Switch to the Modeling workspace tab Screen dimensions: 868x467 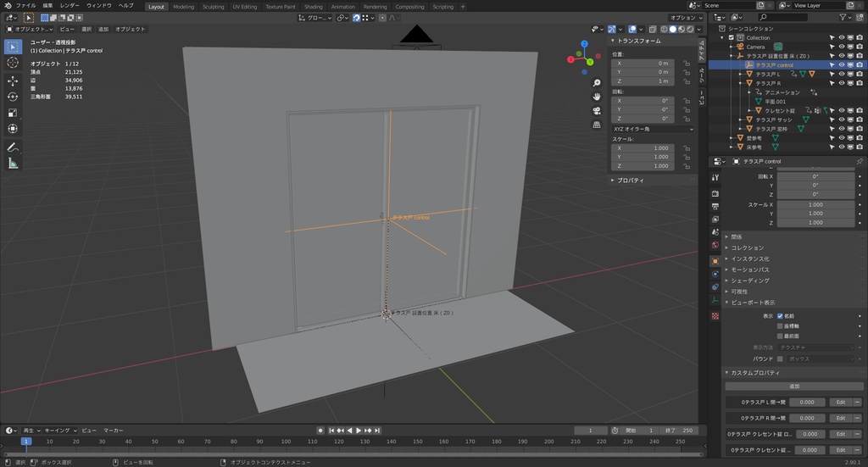click(x=183, y=6)
